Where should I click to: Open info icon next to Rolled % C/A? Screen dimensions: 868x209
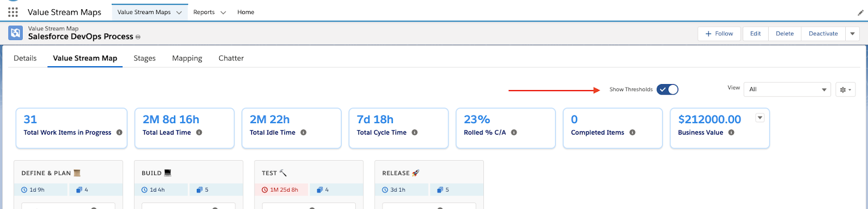pyautogui.click(x=514, y=132)
